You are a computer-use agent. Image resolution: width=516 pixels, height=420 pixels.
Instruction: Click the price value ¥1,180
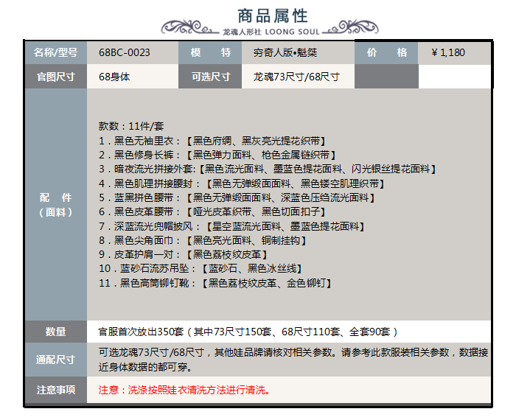click(448, 52)
